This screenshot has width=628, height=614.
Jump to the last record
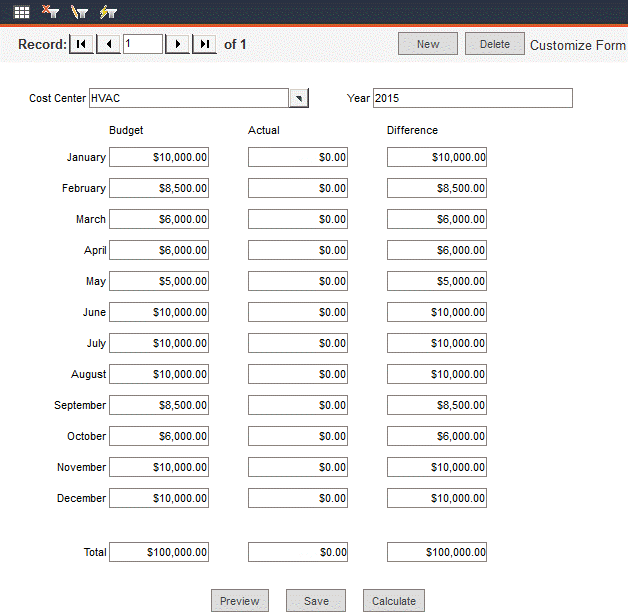click(204, 44)
